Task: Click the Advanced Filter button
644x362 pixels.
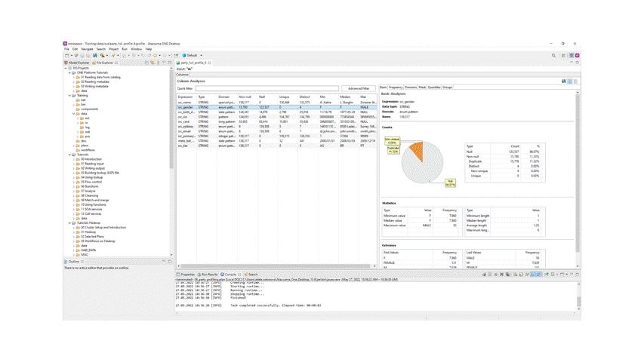Action: point(359,88)
